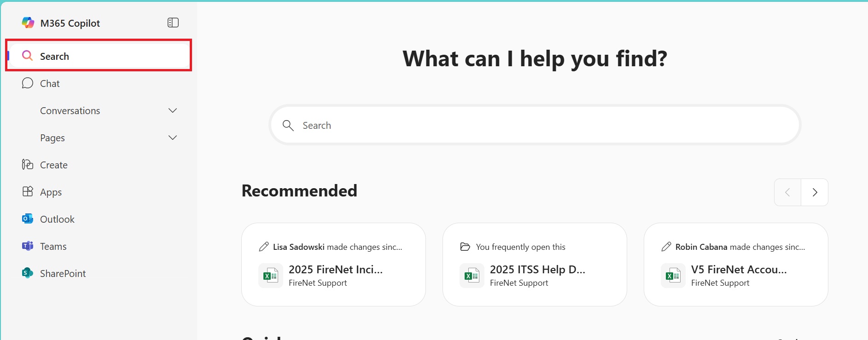Select Search in the sidebar
868x340 pixels.
[54, 56]
